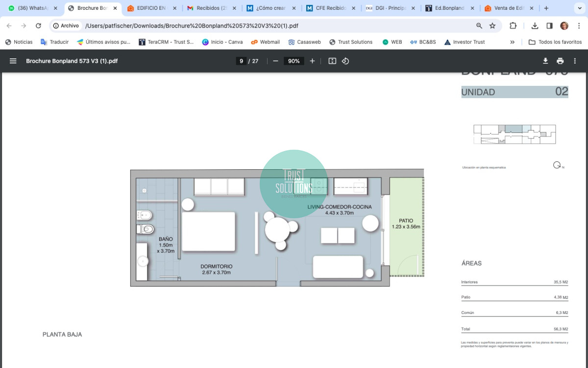The image size is (588, 368).
Task: Open the Todos los favoritos folder
Action: pos(555,42)
